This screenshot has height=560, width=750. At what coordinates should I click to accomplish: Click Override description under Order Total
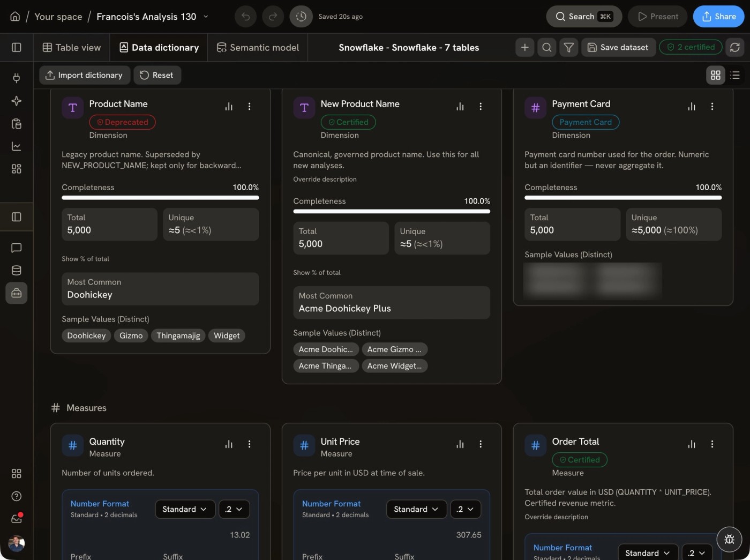point(556,517)
